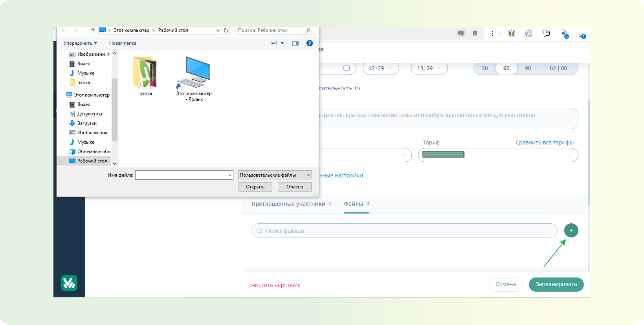Click the Сравнить все тарифы link

coord(544,142)
